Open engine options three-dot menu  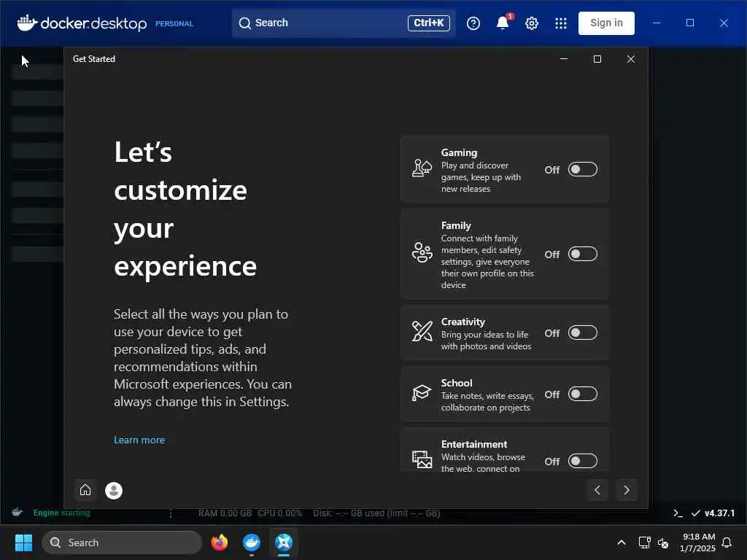[171, 513]
